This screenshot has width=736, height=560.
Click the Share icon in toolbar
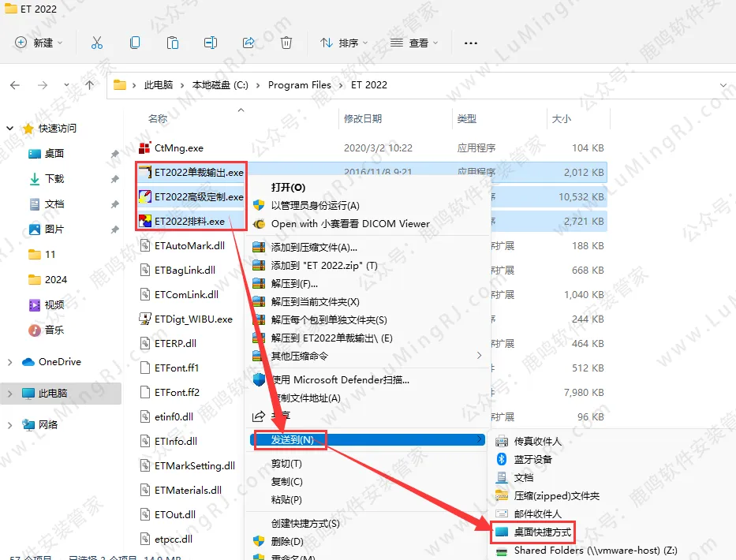pos(248,43)
